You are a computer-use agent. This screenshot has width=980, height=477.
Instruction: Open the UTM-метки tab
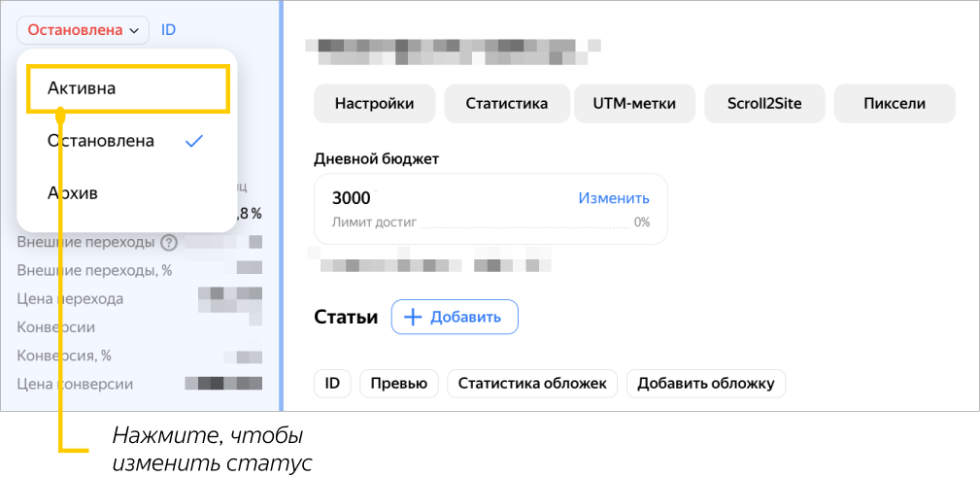[635, 104]
